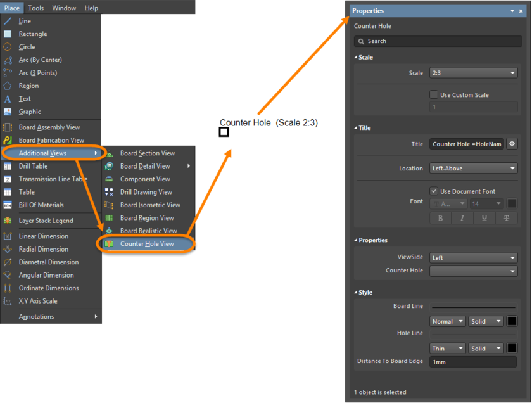Open the Location Left-Above dropdown
The image size is (532, 403).
coord(473,169)
